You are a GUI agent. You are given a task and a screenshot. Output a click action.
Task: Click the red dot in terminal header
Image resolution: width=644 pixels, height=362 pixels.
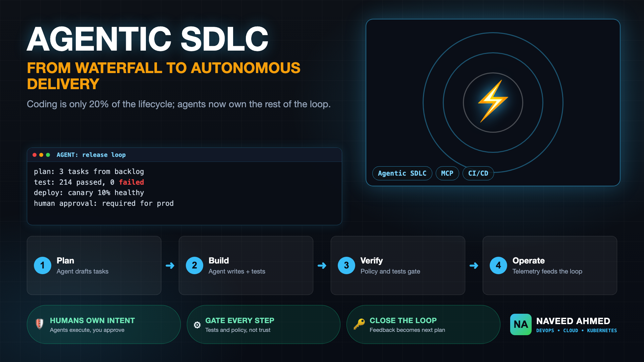click(35, 155)
